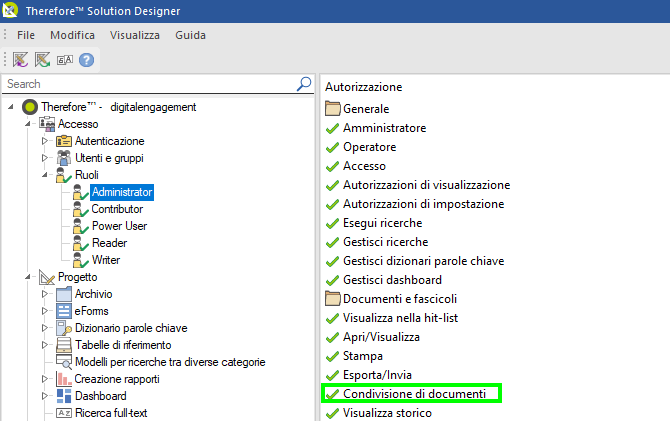Click the Dashboard icon in project tree
The width and height of the screenshot is (670, 421).
(x=64, y=396)
